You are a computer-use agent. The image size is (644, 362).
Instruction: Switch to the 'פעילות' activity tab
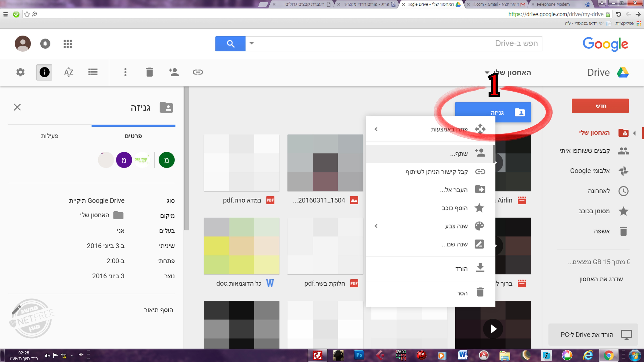coord(50,136)
